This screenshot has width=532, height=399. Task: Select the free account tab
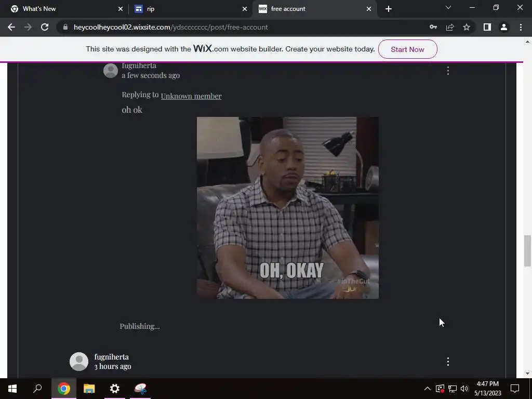coord(314,9)
